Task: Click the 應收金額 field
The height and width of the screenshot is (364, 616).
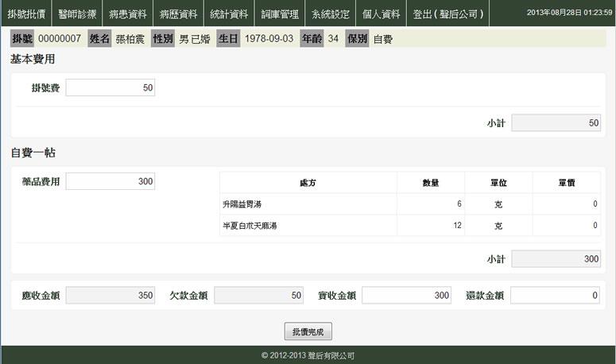Action: [110, 295]
